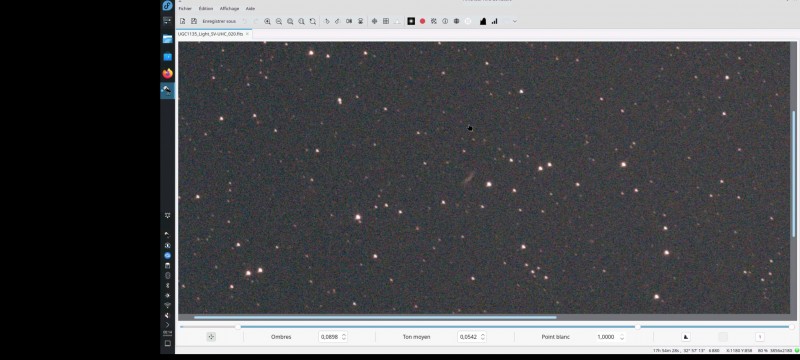This screenshot has height=360, width=800.
Task: Click the last magnifier zoom icon
Action: pos(313,21)
